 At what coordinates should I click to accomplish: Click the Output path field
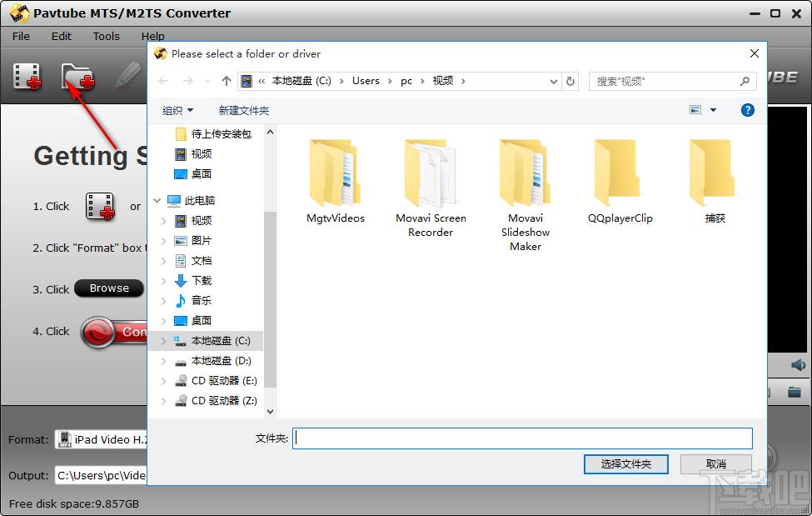coord(101,475)
